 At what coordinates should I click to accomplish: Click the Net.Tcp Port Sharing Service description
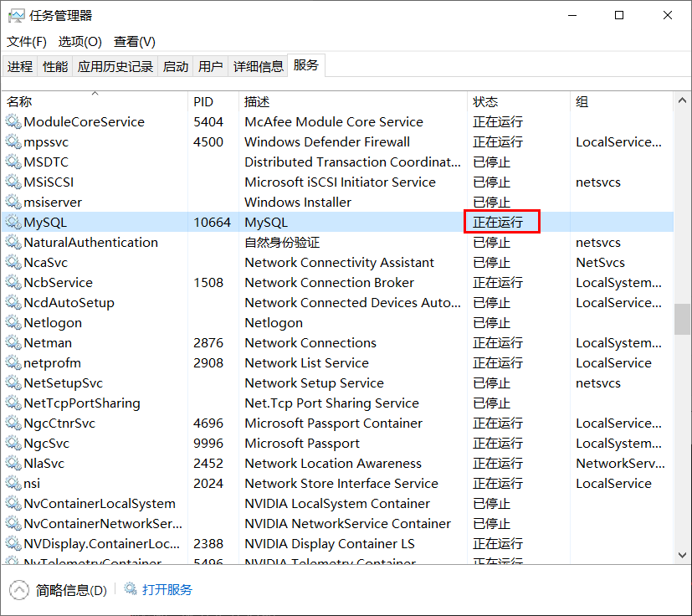coord(331,403)
